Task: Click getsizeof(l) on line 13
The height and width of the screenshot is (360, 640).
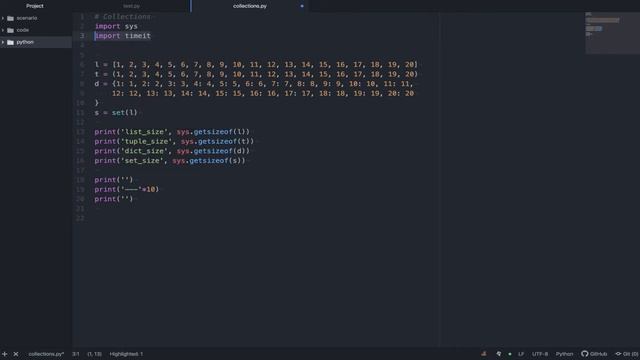Action: (x=219, y=132)
